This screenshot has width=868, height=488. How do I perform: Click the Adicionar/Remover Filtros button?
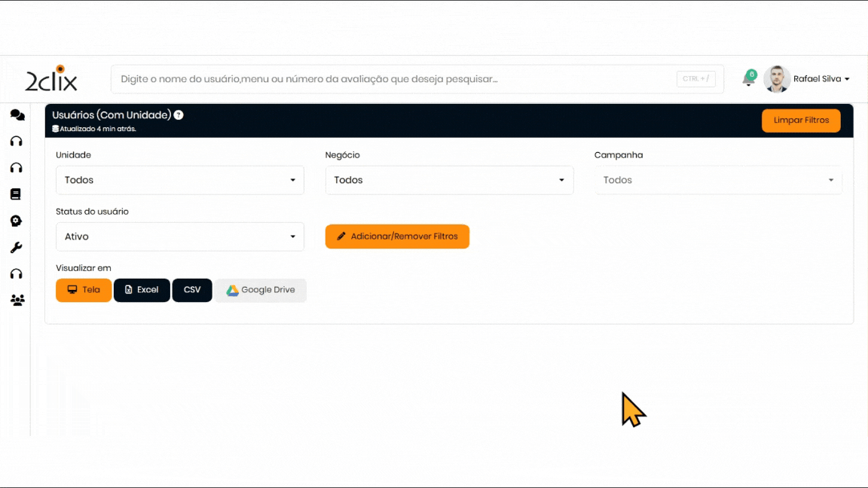pyautogui.click(x=397, y=236)
